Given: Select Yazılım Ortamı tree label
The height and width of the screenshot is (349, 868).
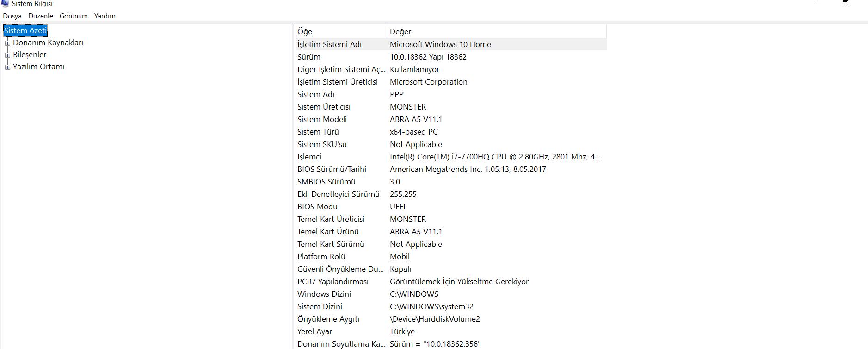Looking at the screenshot, I should [x=38, y=67].
